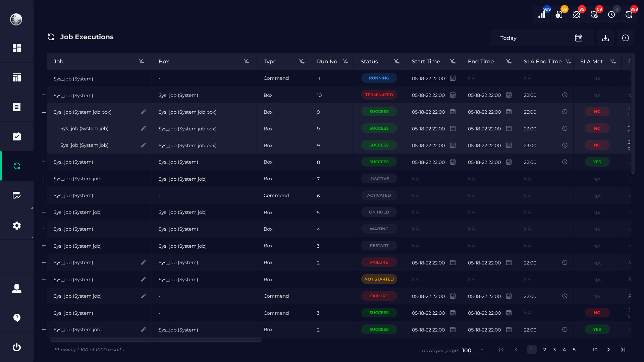Open the Settings gear in the sidebar

pos(17,225)
